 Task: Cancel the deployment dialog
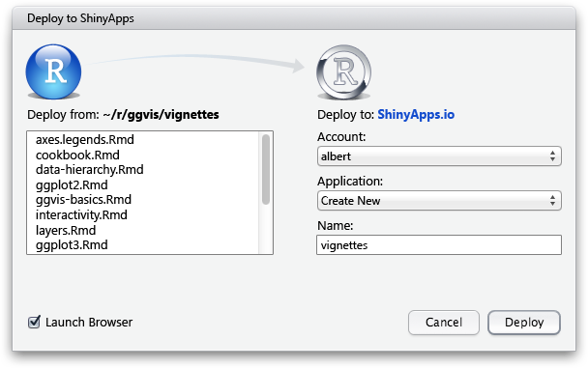tap(444, 323)
